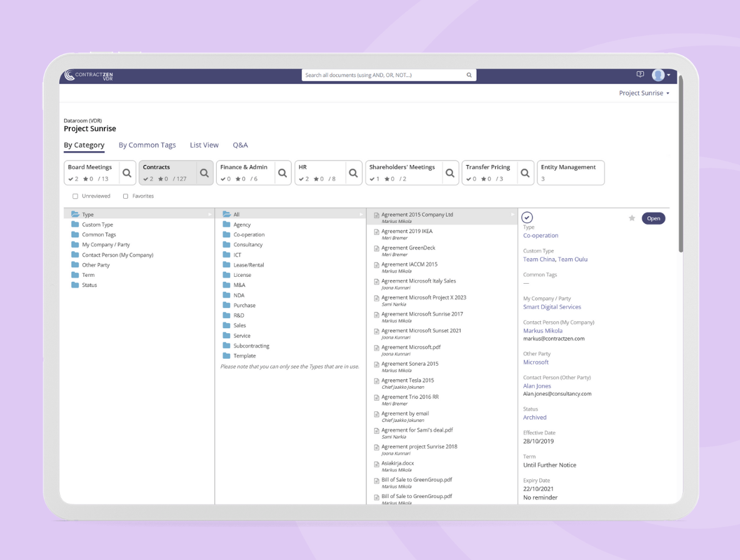
Task: Type a query in the search documents field
Action: [x=381, y=74]
